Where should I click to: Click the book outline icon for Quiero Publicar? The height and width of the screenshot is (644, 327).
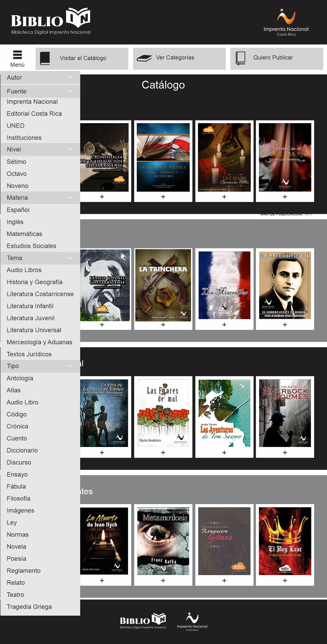point(241,58)
